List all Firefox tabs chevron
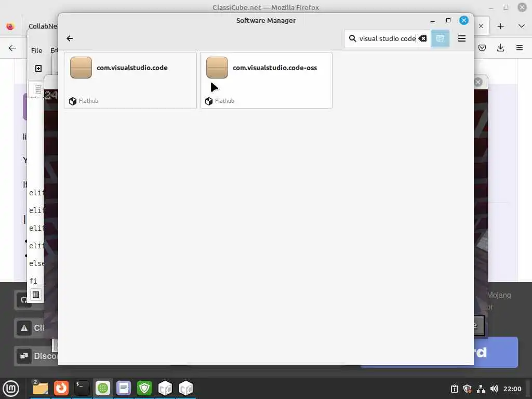The width and height of the screenshot is (532, 399). tap(522, 26)
